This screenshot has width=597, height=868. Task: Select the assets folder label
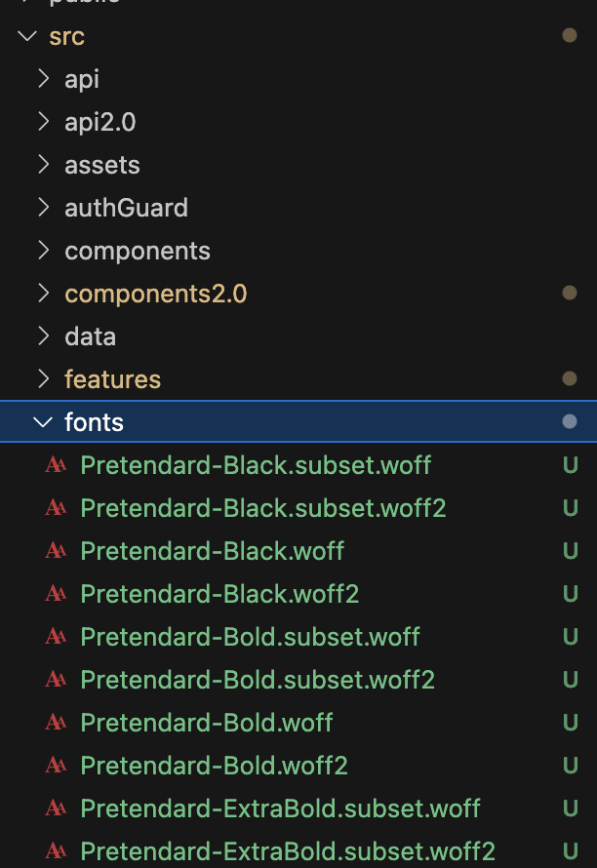click(x=102, y=165)
